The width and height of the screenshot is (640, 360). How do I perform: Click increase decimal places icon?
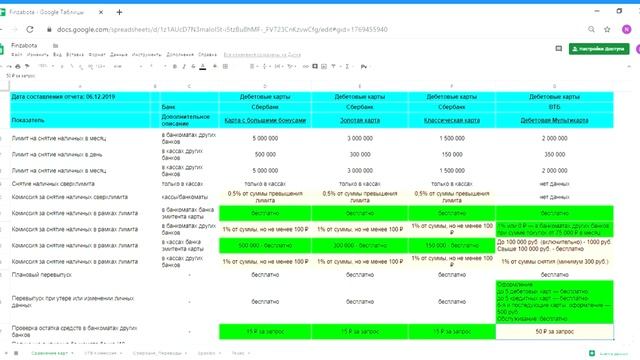click(x=90, y=67)
